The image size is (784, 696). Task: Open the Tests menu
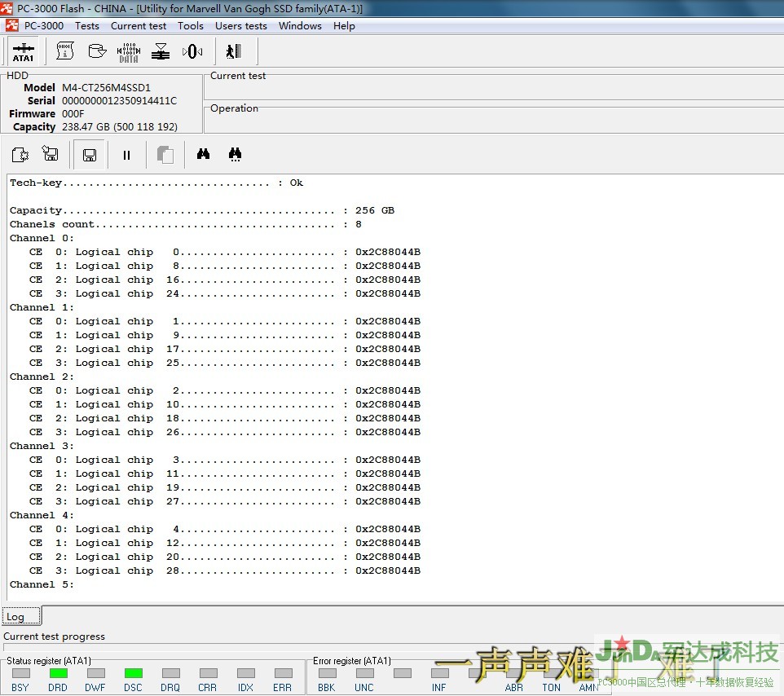coord(87,25)
